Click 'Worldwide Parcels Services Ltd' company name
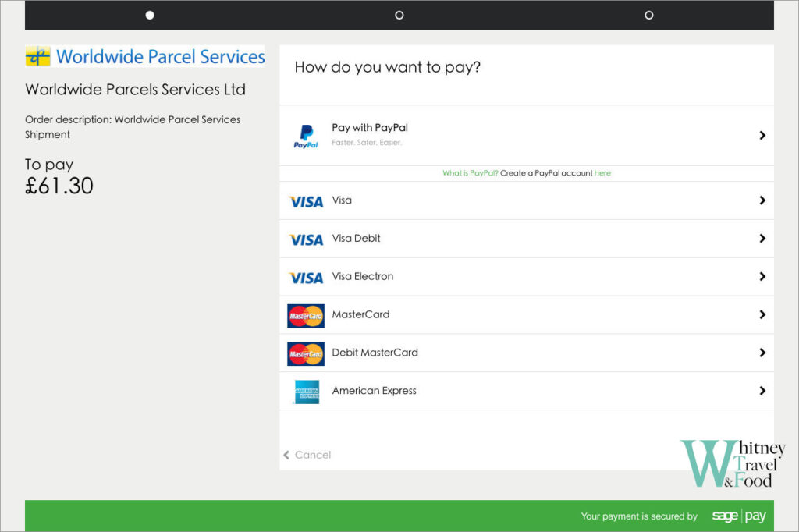This screenshot has width=799, height=532. (135, 90)
